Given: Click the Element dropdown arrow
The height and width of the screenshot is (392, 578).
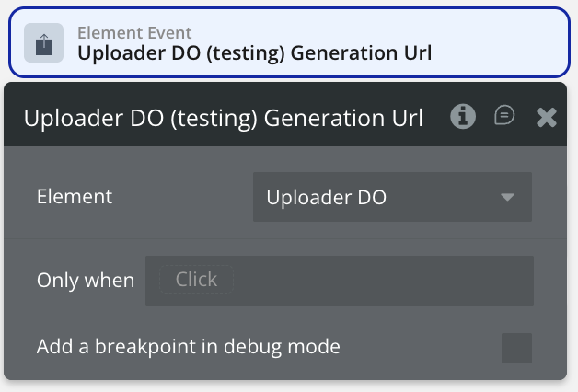Looking at the screenshot, I should pos(507,198).
